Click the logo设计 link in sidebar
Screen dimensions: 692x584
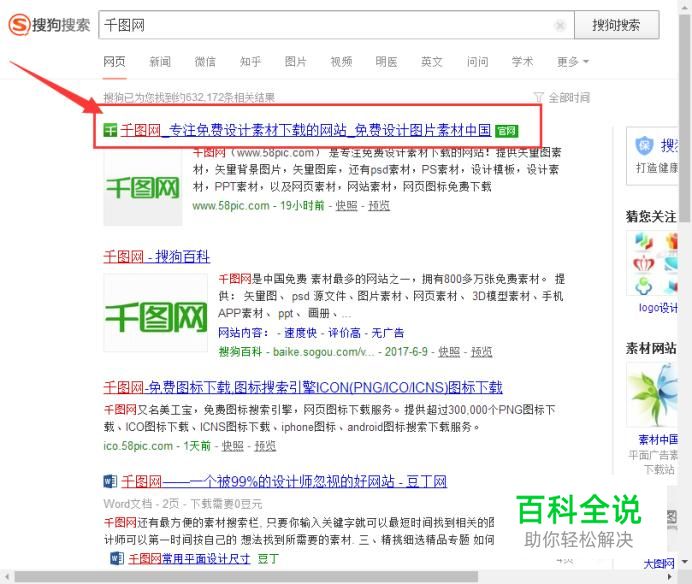tap(658, 308)
